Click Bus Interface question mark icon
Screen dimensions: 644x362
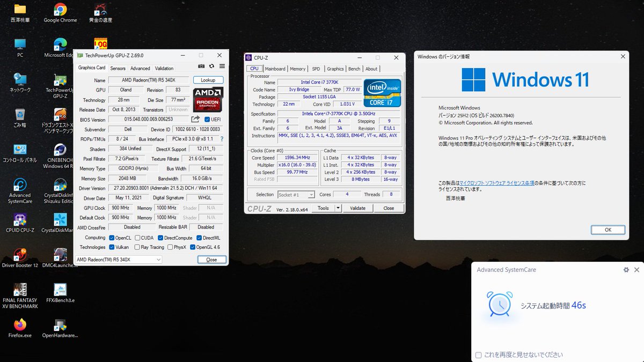[x=222, y=139]
